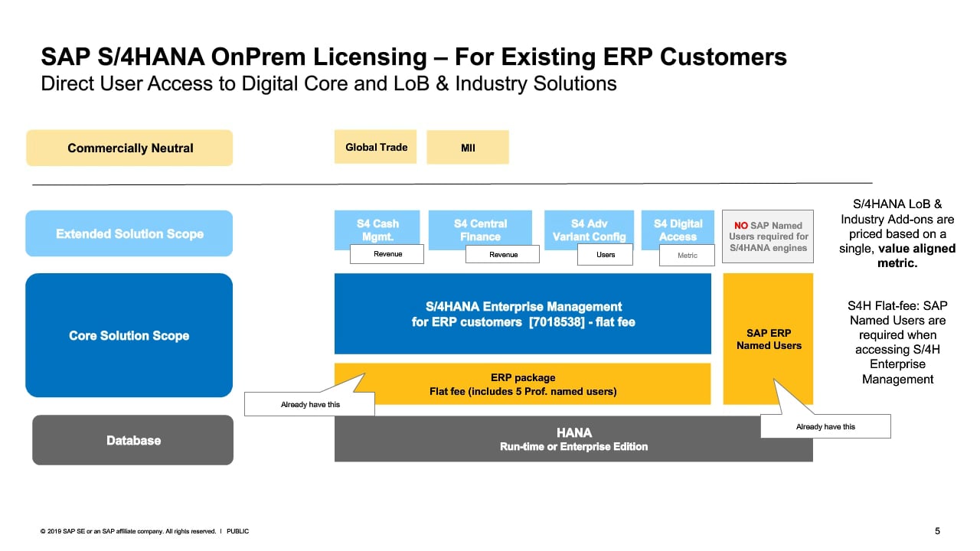Image resolution: width=980 pixels, height=551 pixels.
Task: Click the Database block
Action: 133,440
